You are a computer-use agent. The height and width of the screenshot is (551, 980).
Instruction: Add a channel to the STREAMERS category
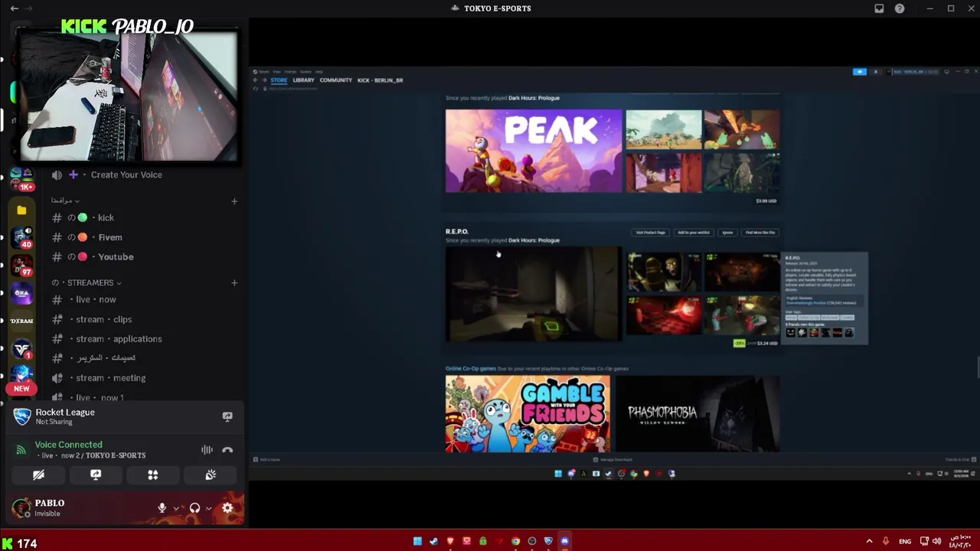pos(234,282)
